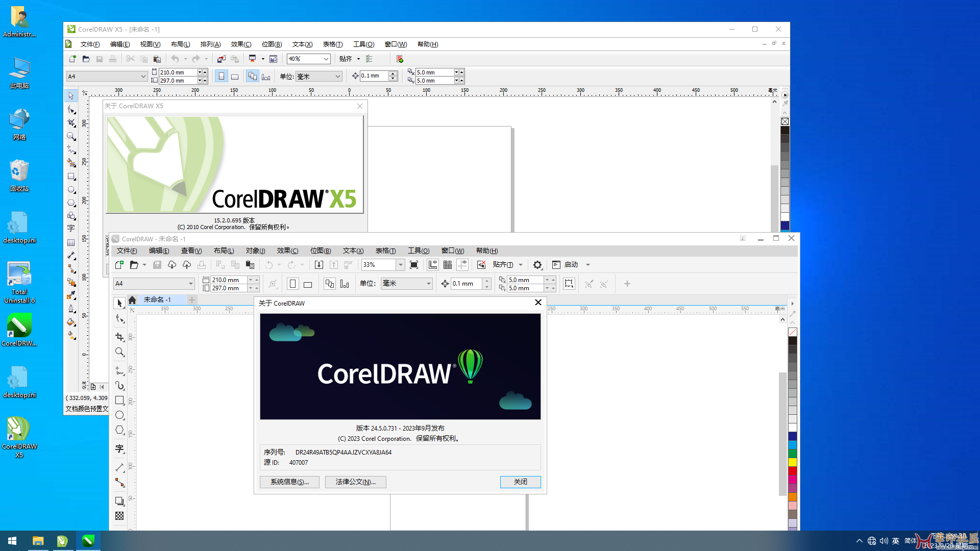The image size is (980, 551).
Task: Open the 33% zoom level dropdown
Action: tap(401, 265)
